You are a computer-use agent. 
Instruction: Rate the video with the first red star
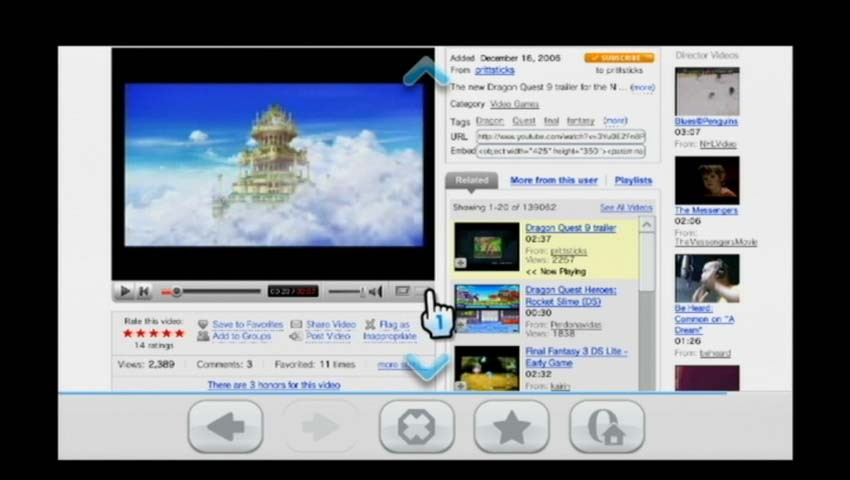click(128, 333)
